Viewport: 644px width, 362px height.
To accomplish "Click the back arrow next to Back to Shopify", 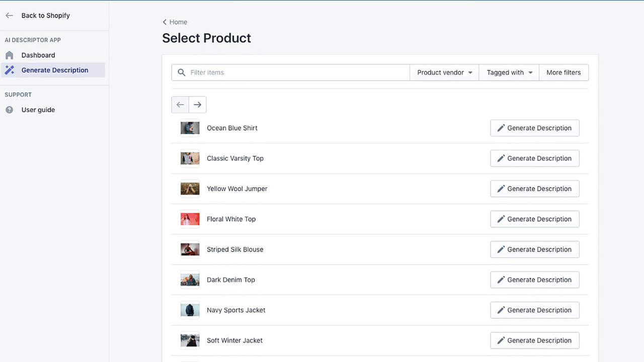I will (9, 15).
